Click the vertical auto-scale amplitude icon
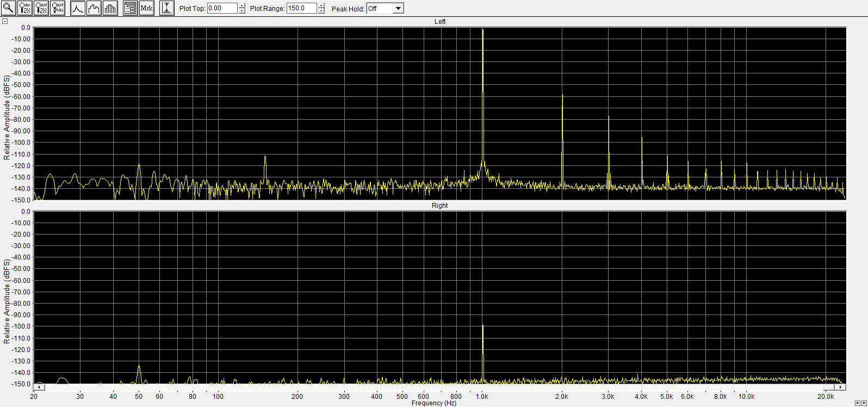Viewport: 868px width, 407px height. pyautogui.click(x=167, y=8)
